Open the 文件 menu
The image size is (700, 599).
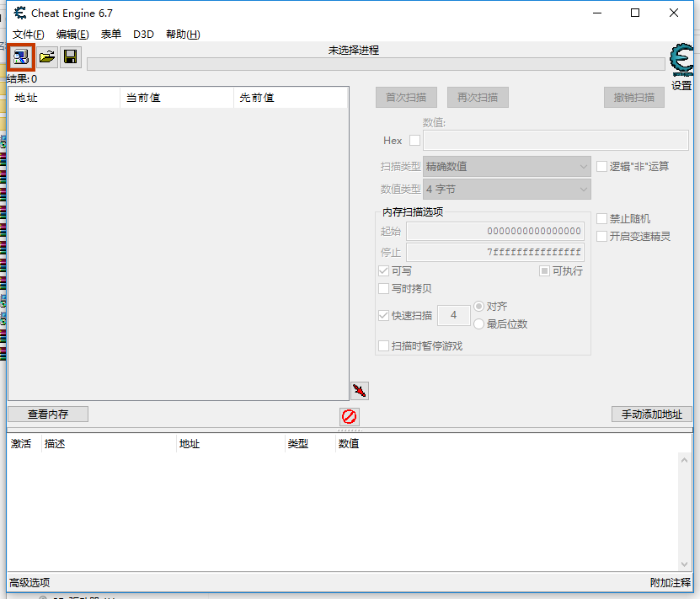[x=28, y=35]
